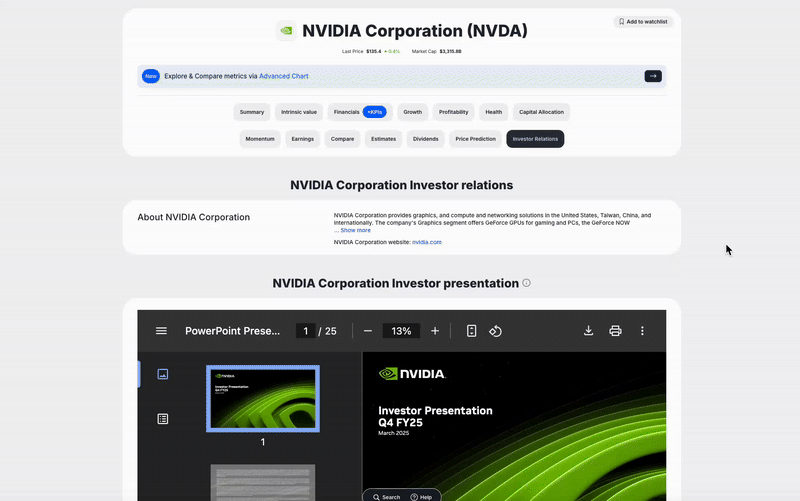Open the nvidia.com website link

coord(427,242)
